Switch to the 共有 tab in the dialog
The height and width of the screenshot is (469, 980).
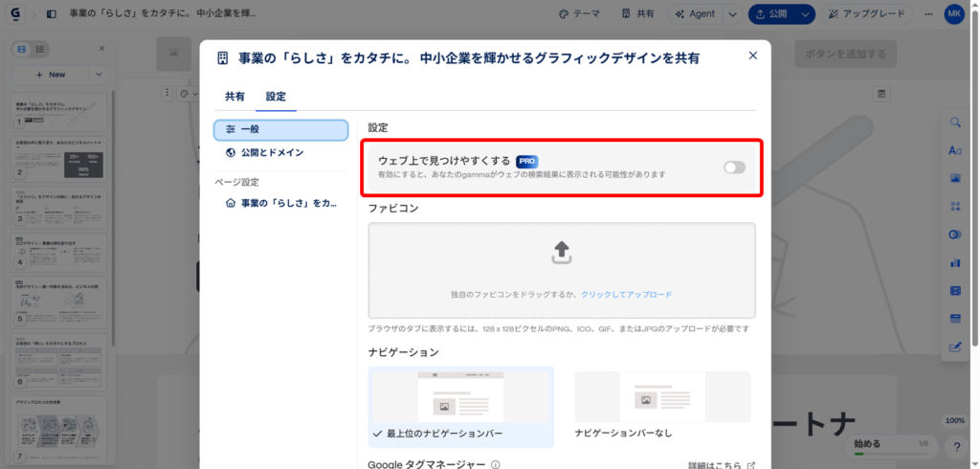point(234,97)
